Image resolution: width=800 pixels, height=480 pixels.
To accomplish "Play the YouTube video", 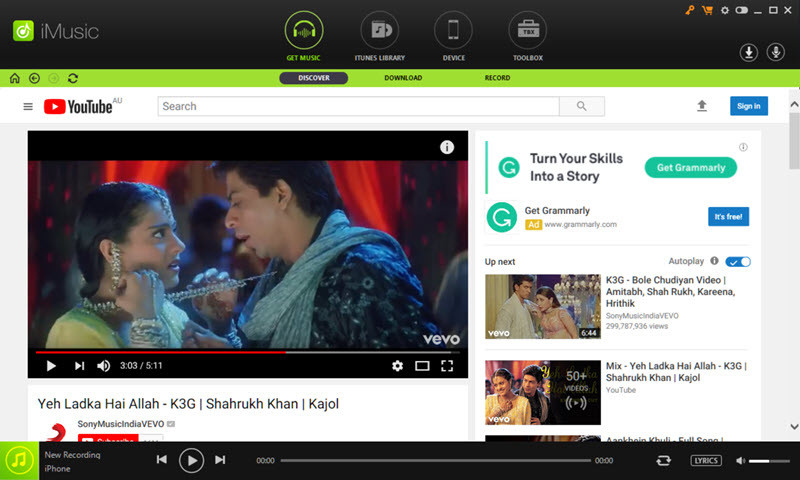I will (51, 366).
